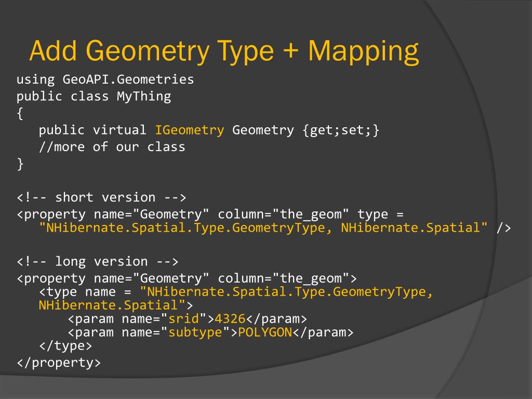Click the long-version `<property name="Geometry" column="the_geom">` line
This screenshot has height=399, width=532.
click(187, 278)
